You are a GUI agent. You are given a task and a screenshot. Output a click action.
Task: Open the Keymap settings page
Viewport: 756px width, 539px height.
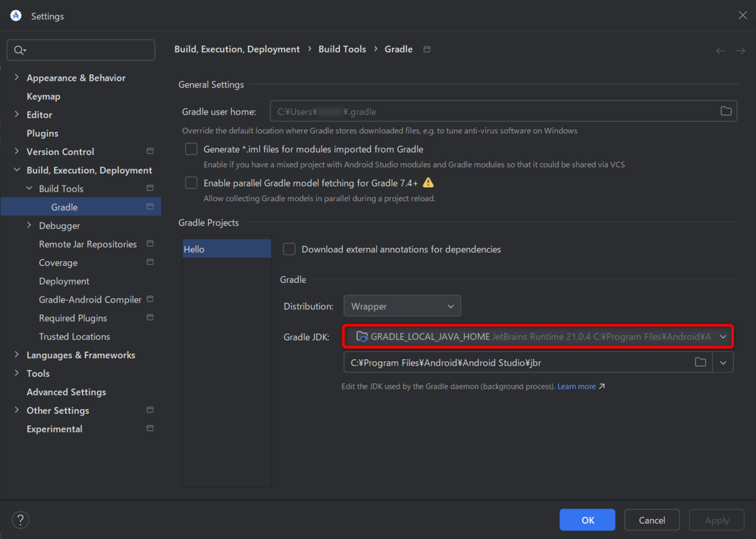click(x=43, y=96)
